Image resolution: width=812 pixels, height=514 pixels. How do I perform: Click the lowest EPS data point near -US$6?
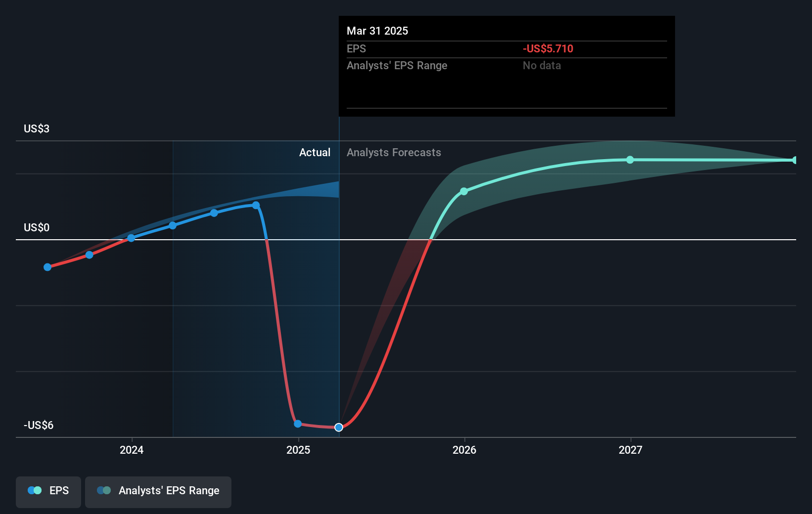(x=297, y=424)
